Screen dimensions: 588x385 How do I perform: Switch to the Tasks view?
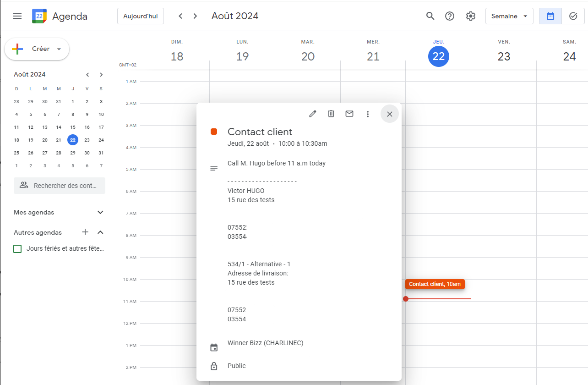pos(573,16)
